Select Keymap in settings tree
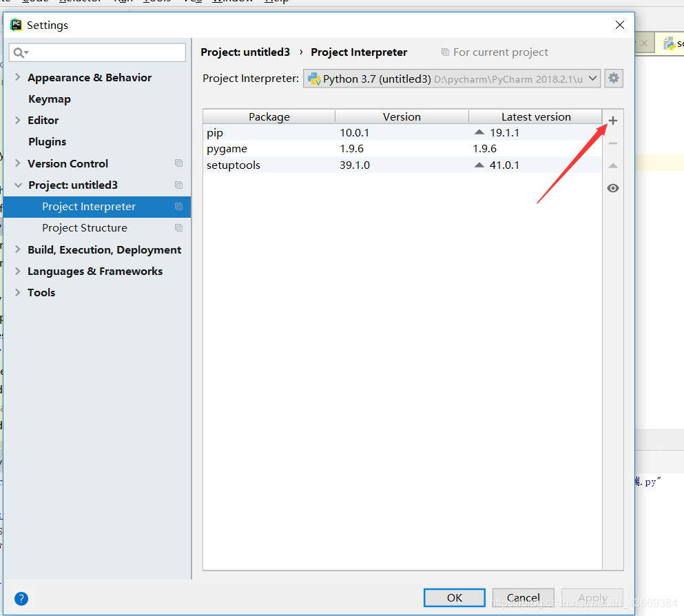684x616 pixels. (x=50, y=99)
